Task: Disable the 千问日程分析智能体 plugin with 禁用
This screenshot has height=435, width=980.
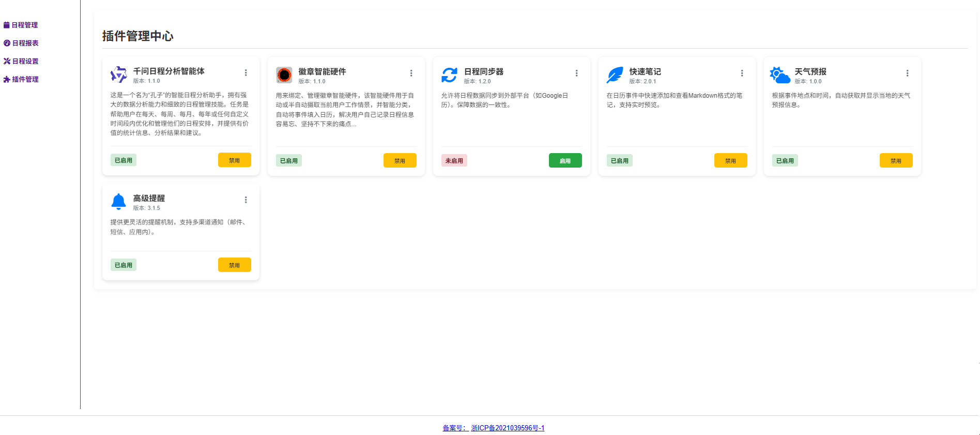Action: [x=235, y=160]
